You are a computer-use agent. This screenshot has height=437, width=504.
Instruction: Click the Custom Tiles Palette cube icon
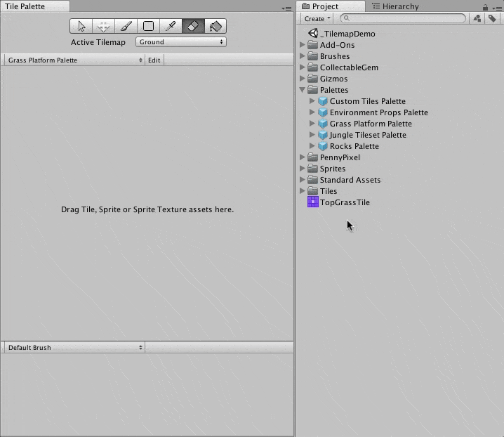(323, 101)
